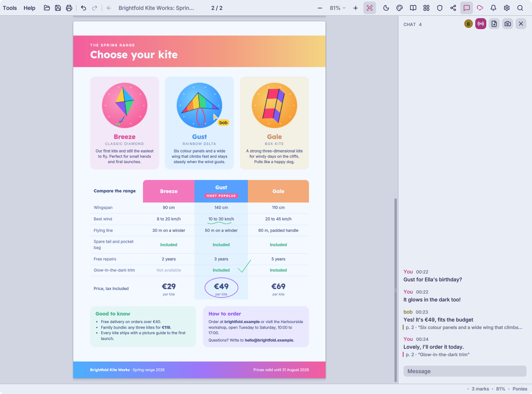The height and width of the screenshot is (394, 532).
Task: Take a snapshot with the camera icon
Action: (x=508, y=24)
